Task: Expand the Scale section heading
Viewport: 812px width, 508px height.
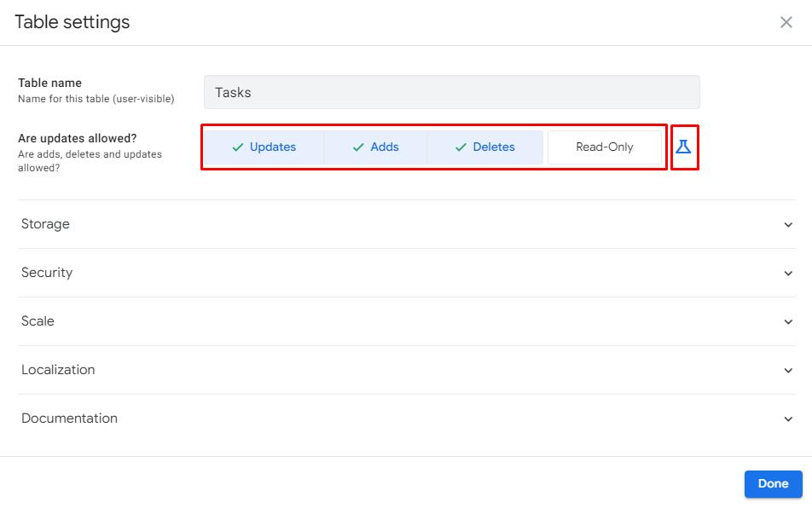Action: [38, 321]
